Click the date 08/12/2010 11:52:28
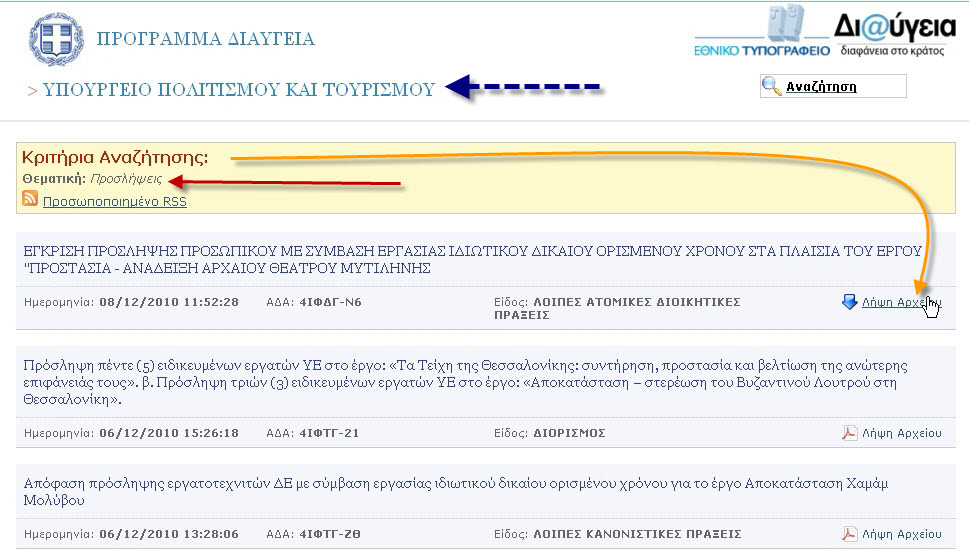This screenshot has width=969, height=552. point(169,302)
